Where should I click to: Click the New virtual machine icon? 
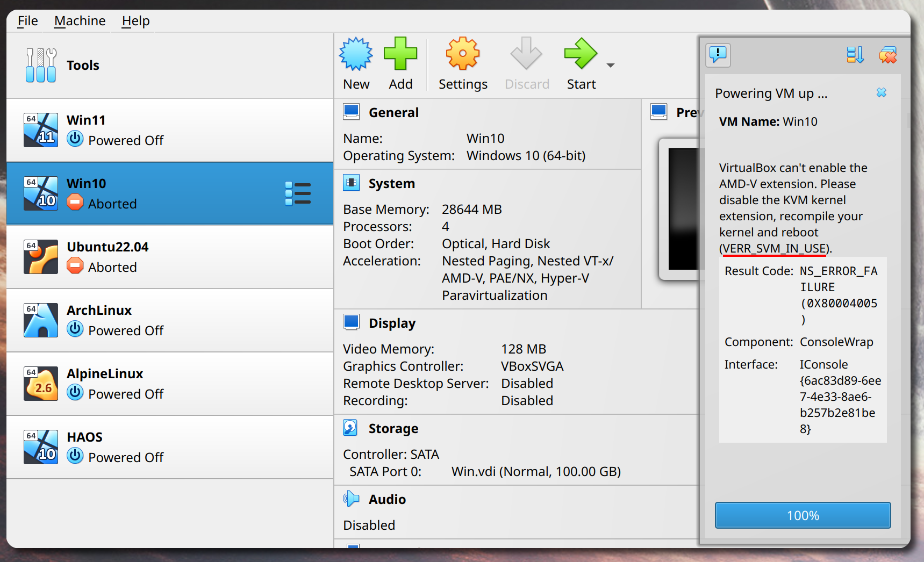point(356,54)
